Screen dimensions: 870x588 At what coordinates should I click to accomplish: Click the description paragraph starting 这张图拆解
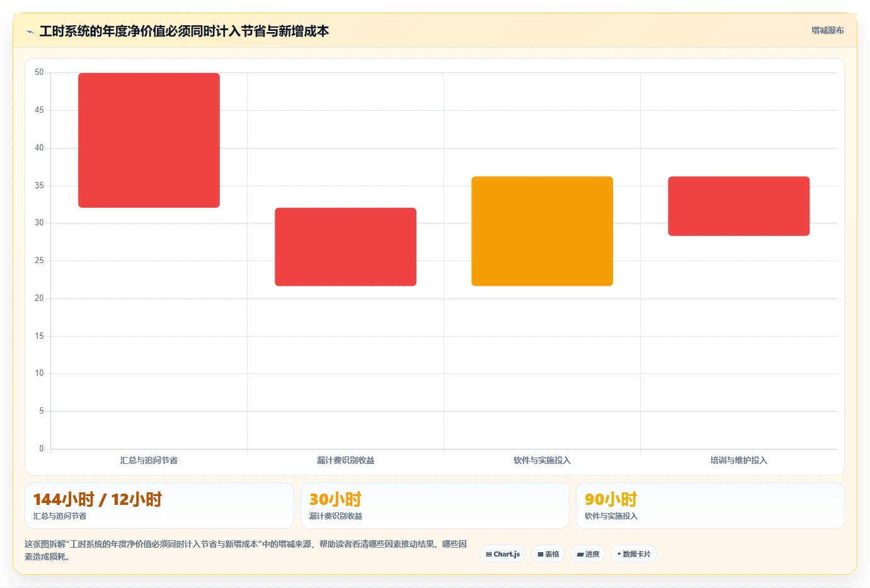click(246, 550)
